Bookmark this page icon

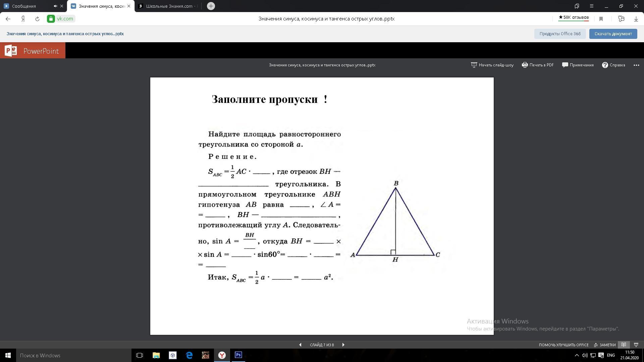click(x=601, y=19)
